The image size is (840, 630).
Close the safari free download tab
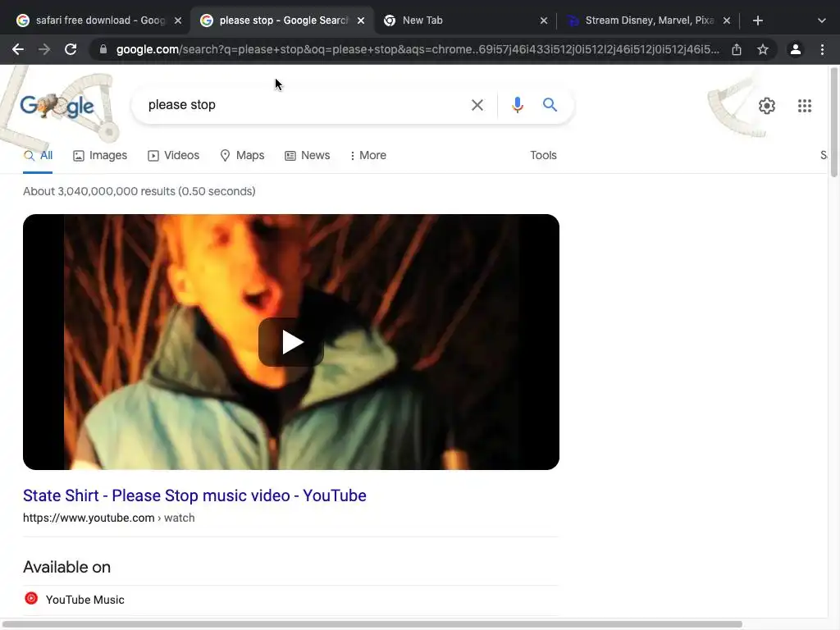[x=178, y=21]
